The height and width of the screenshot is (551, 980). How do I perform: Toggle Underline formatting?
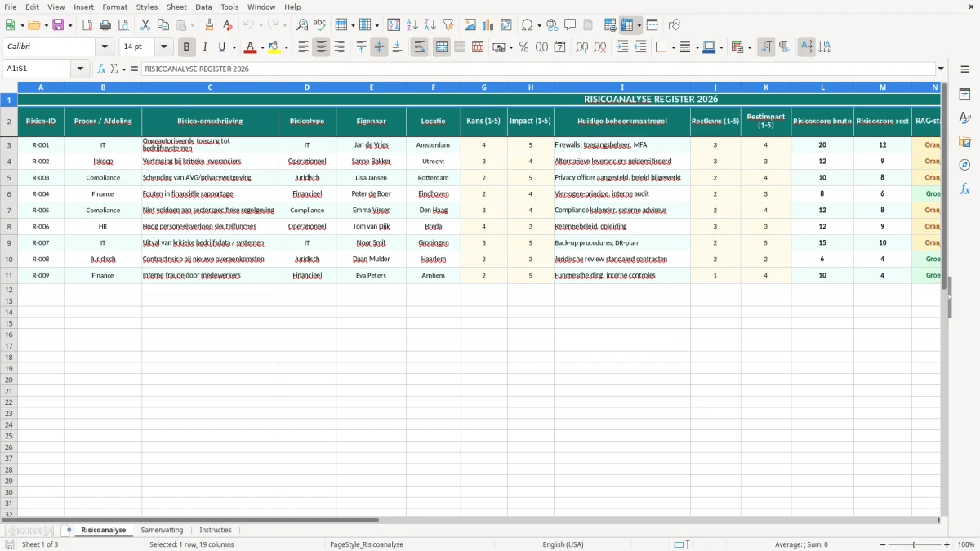coord(221,47)
